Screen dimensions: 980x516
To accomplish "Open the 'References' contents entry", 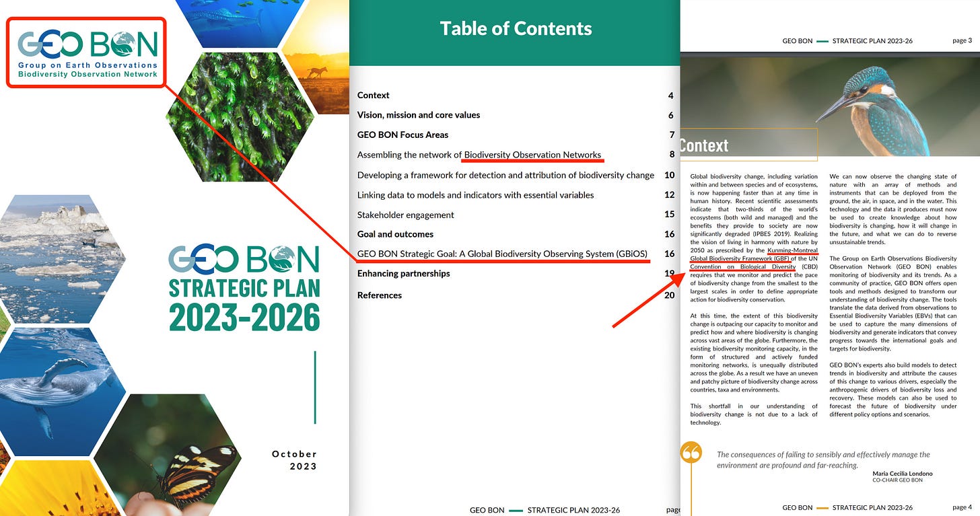I will 380,295.
